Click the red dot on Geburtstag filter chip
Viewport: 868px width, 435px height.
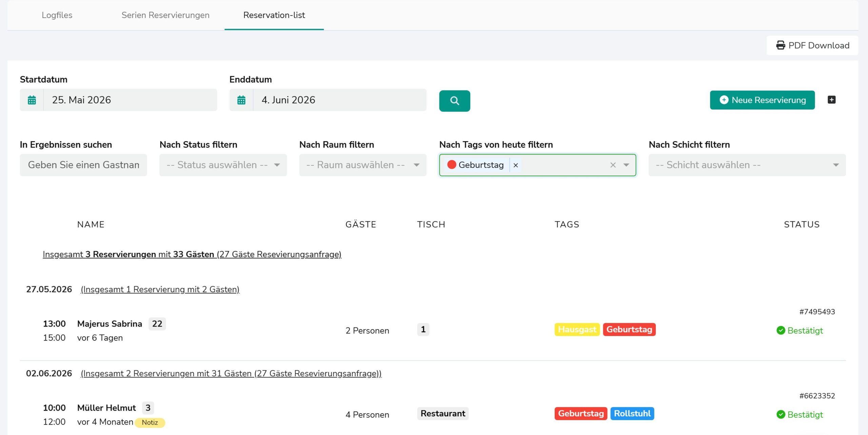pos(452,165)
